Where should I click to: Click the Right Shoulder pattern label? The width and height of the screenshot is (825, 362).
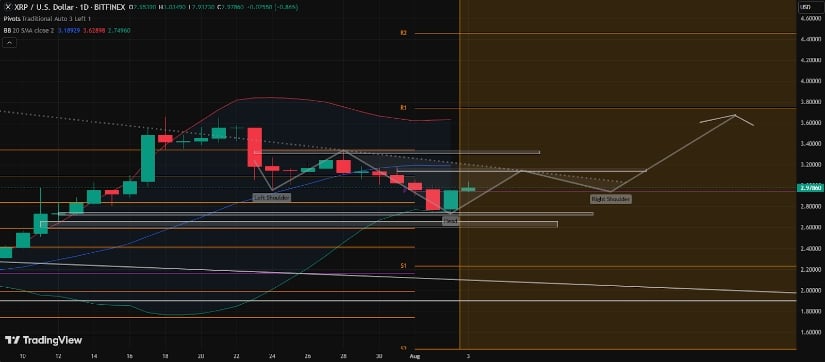point(610,199)
